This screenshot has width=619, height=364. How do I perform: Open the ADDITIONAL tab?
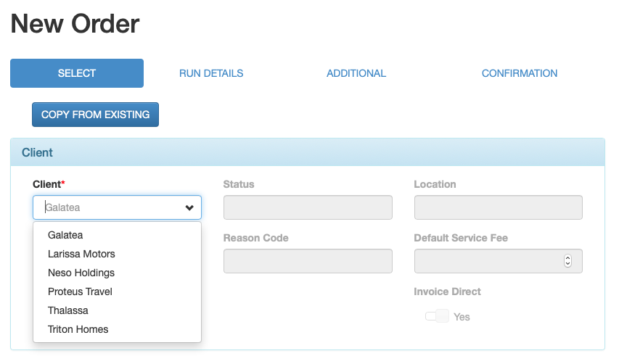coord(356,73)
